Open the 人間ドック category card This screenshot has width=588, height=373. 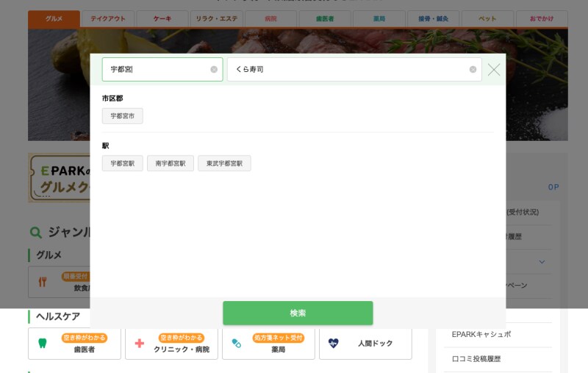tap(365, 344)
